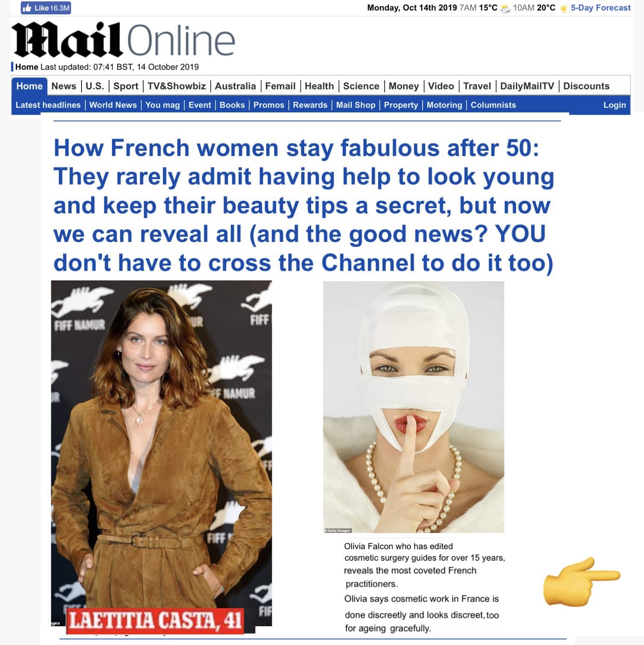Screen dimensions: 644x645
Task: Open the TV&Showbiz section
Action: click(176, 86)
